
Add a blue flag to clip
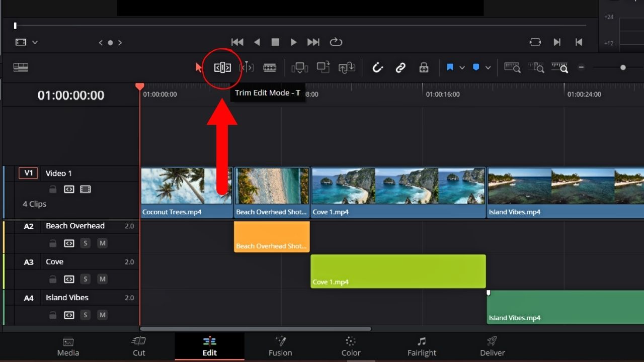pyautogui.click(x=450, y=67)
